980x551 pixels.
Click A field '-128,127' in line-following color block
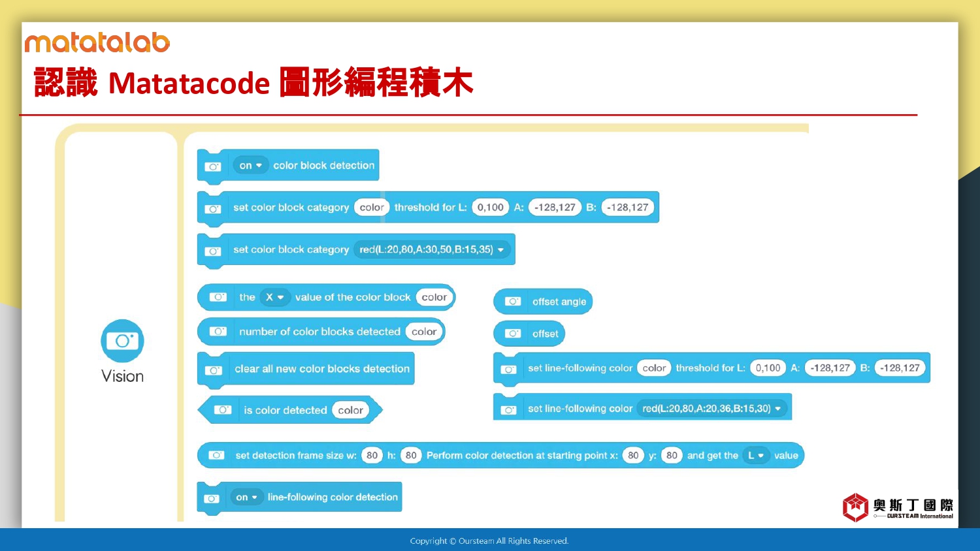[x=830, y=368]
